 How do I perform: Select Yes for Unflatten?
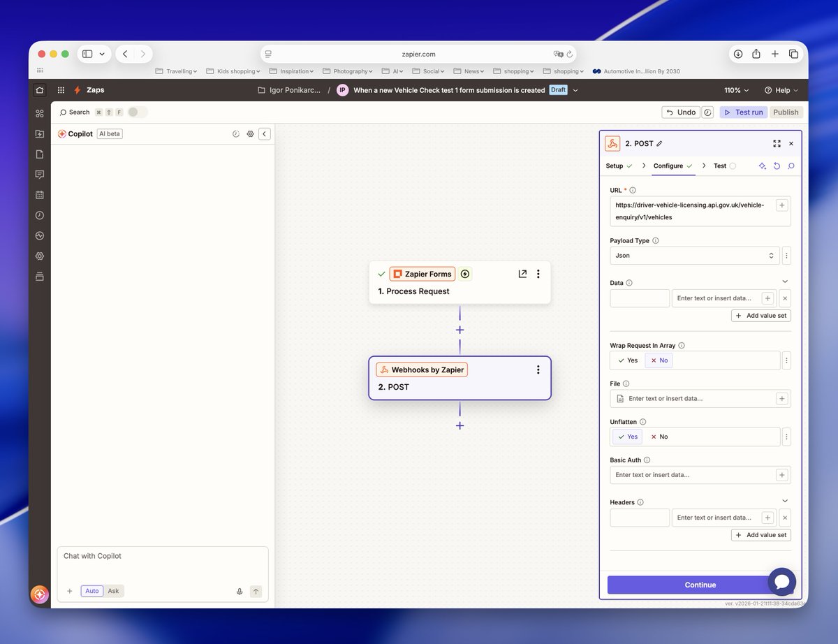click(628, 437)
